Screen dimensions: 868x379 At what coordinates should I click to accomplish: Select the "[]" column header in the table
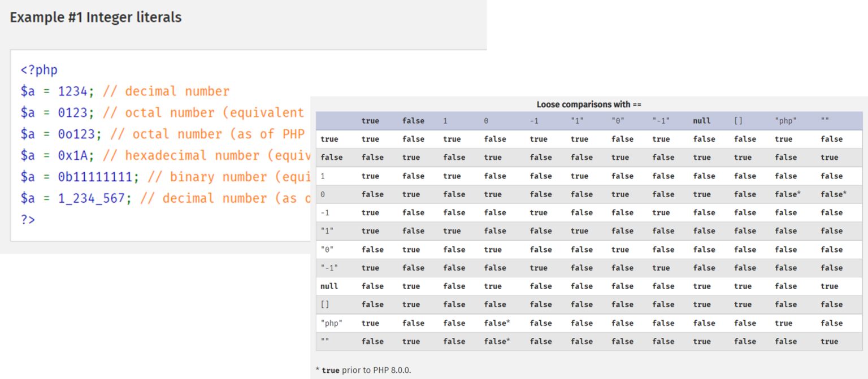(738, 121)
